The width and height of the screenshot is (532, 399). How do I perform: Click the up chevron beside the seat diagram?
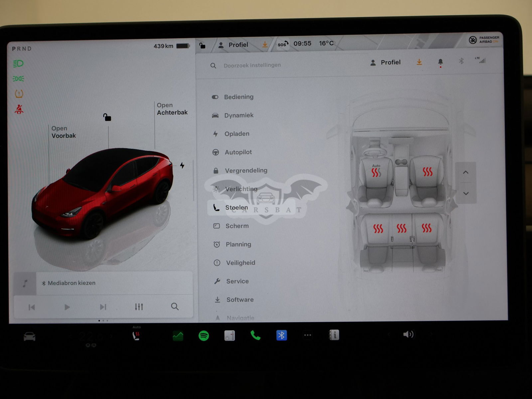coord(466,172)
